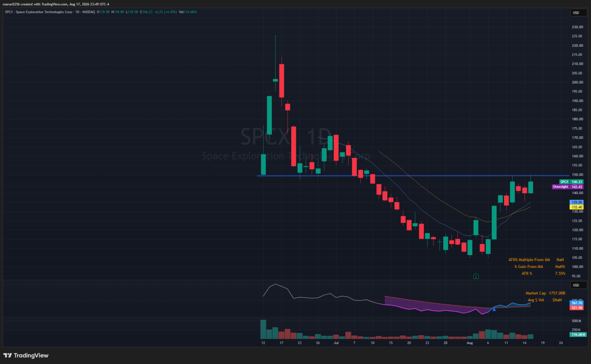591x364 pixels.
Task: Click the 24 label on the date axis
Action: [561, 343]
